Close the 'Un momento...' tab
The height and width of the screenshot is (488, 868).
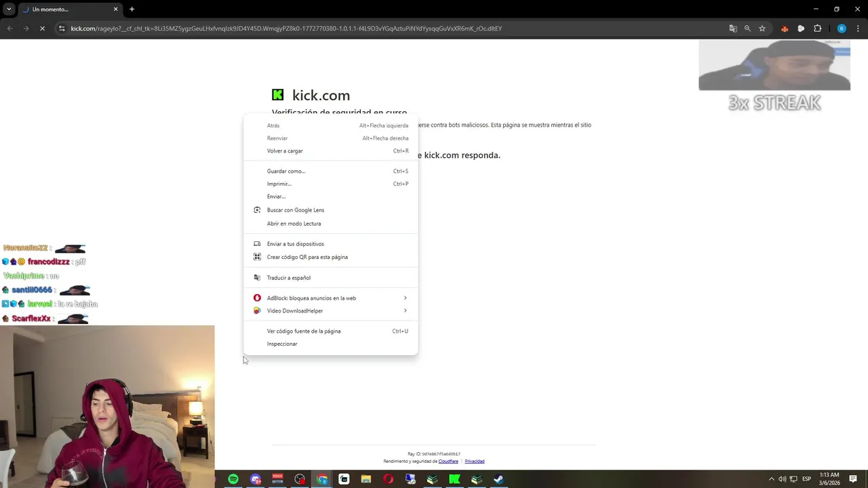click(115, 9)
